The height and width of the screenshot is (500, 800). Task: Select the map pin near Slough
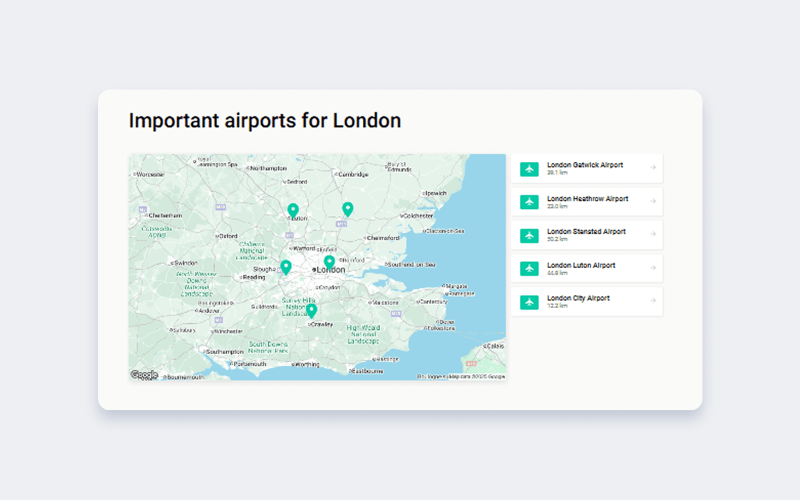pyautogui.click(x=286, y=266)
